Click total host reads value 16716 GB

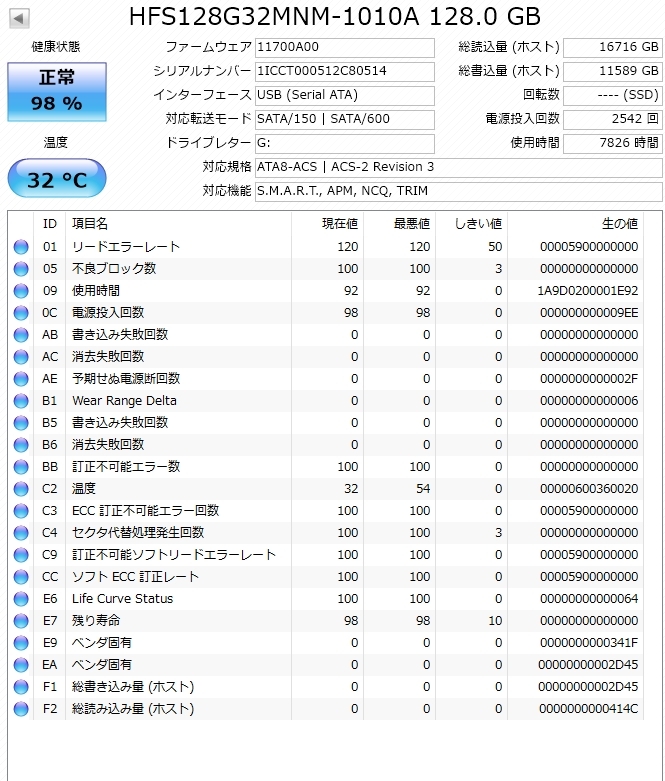613,48
